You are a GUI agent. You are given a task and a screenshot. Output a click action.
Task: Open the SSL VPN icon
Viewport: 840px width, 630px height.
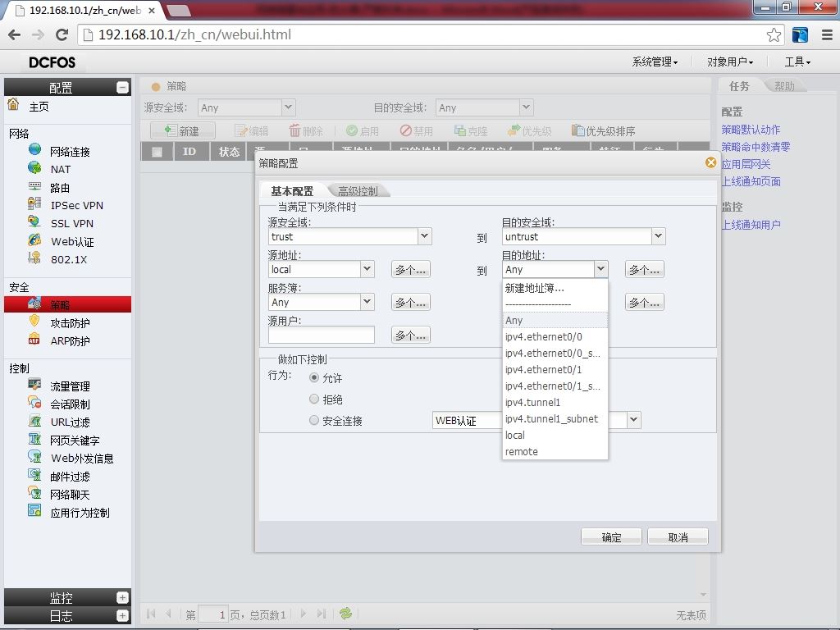(34, 221)
